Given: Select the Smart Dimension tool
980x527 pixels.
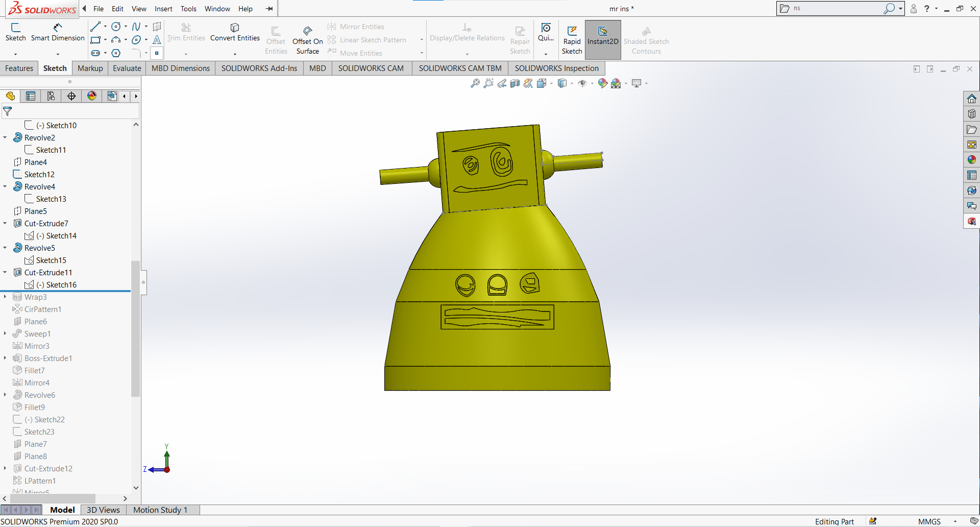Looking at the screenshot, I should (58, 32).
